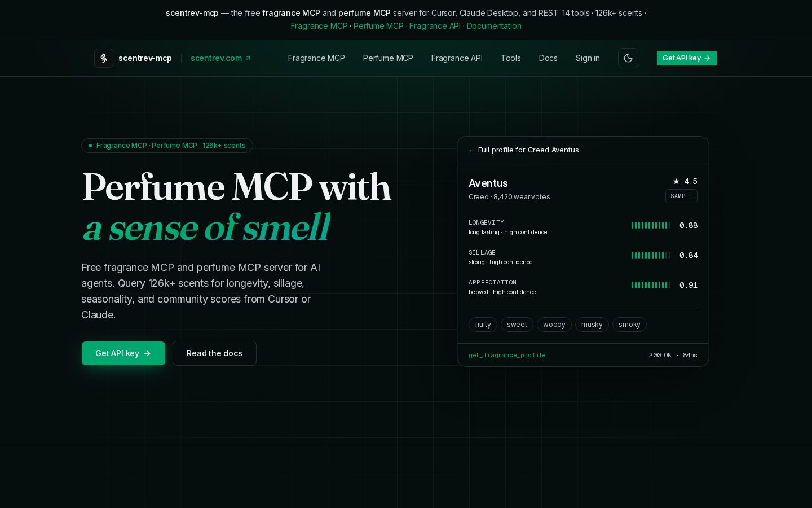Select the fruity tag chip
The height and width of the screenshot is (508, 812).
coord(483,325)
